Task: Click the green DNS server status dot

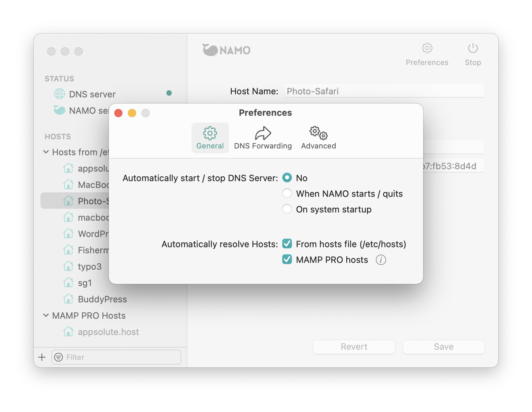Action: (x=169, y=93)
